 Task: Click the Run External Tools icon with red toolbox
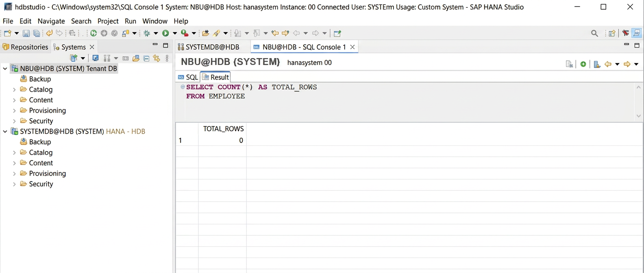[185, 33]
